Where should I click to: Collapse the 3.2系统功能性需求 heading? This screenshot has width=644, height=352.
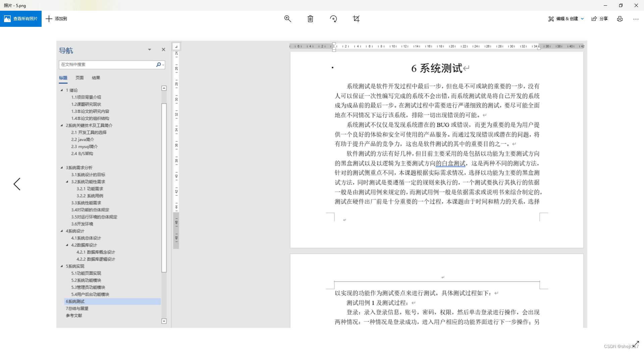(67, 181)
